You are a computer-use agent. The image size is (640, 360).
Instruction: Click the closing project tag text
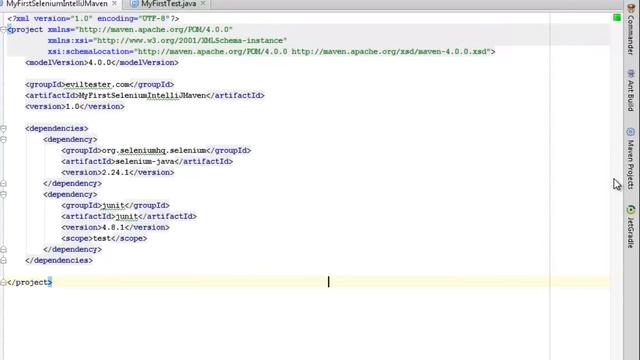[29, 282]
